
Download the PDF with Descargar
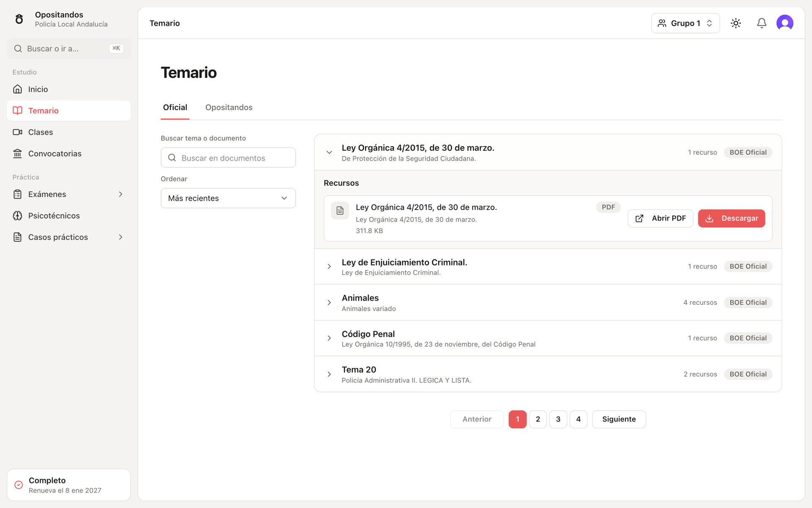pos(732,218)
